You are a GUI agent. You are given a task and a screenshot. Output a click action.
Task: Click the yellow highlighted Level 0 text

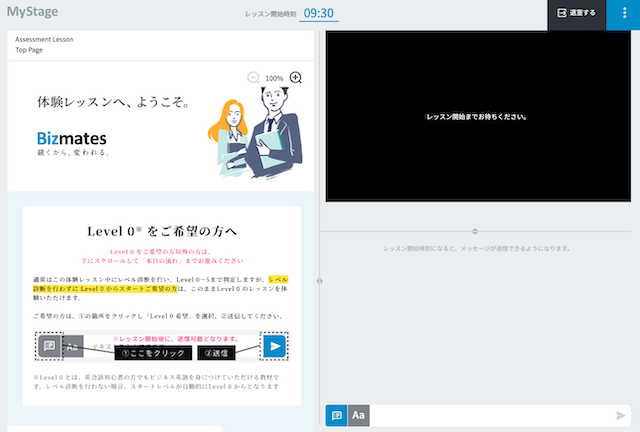(161, 284)
